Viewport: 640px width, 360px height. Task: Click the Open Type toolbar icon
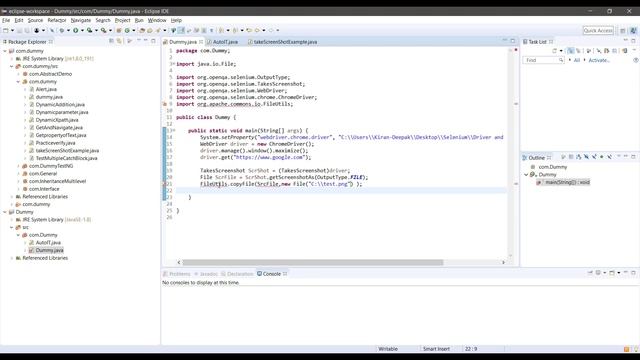pyautogui.click(x=142, y=30)
